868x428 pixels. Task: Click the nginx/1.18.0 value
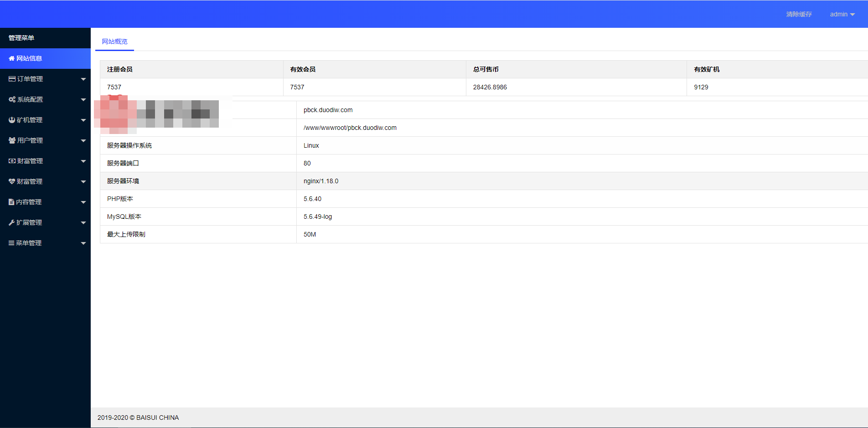tap(321, 181)
